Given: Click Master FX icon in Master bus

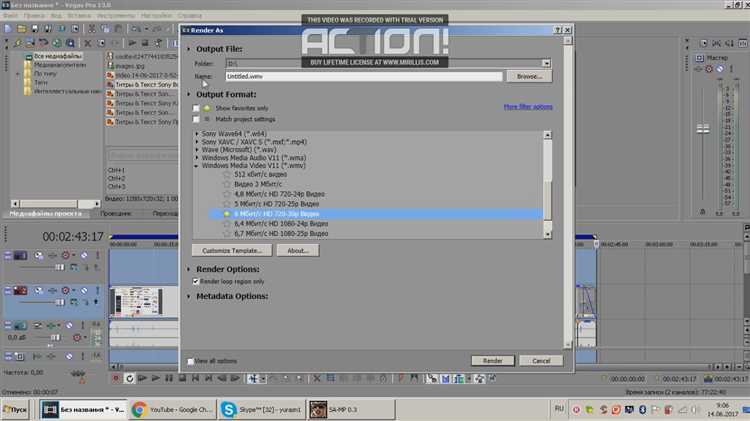Looking at the screenshot, I should point(698,69).
